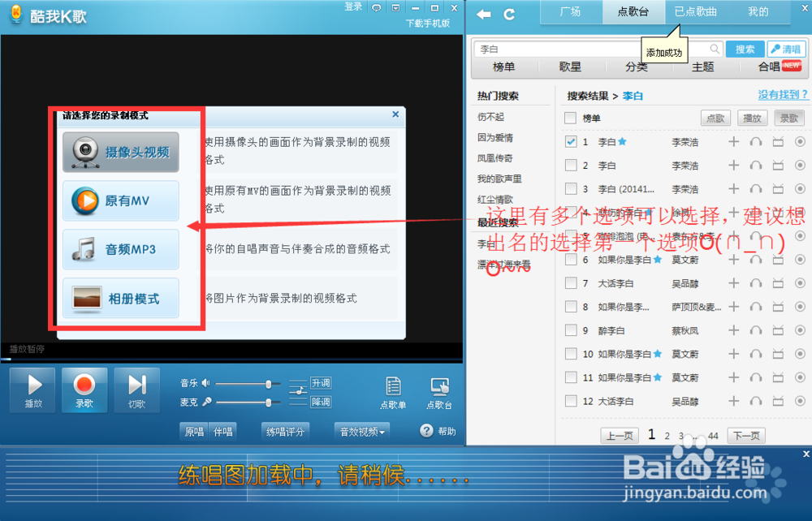Add song 11 如果你是李白 with plus icon

click(x=734, y=377)
